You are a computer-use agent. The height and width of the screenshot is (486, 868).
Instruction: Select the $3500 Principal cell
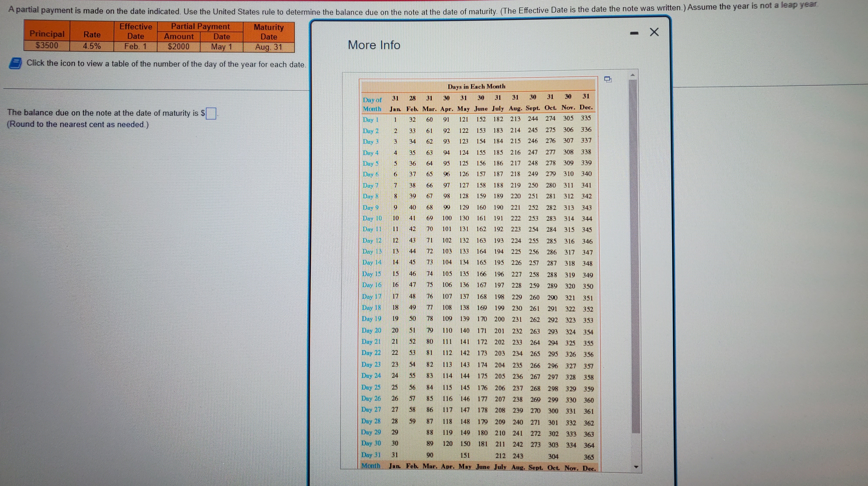(47, 46)
